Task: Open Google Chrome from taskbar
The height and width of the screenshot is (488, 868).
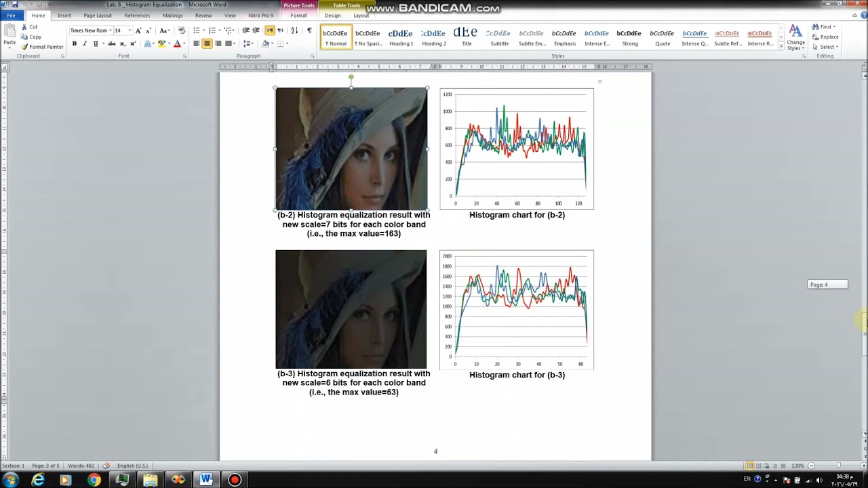Action: 94,480
